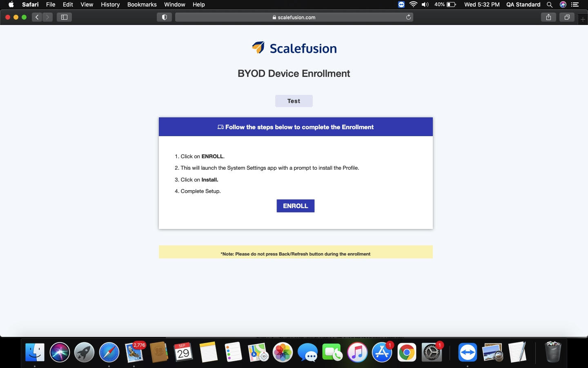The image size is (588, 368).
Task: Open TeamViewer in the Dock
Action: pos(468,352)
